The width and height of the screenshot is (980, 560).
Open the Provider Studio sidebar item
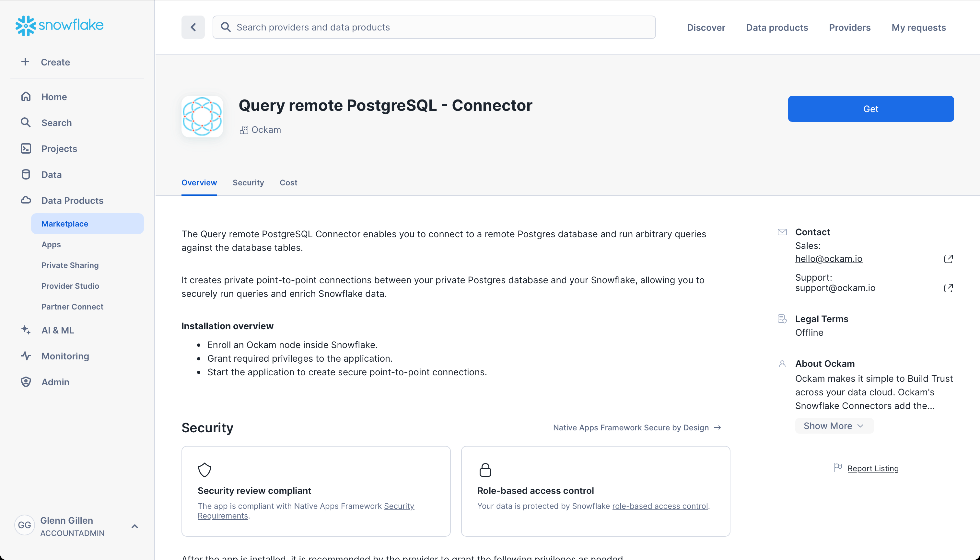pos(70,286)
